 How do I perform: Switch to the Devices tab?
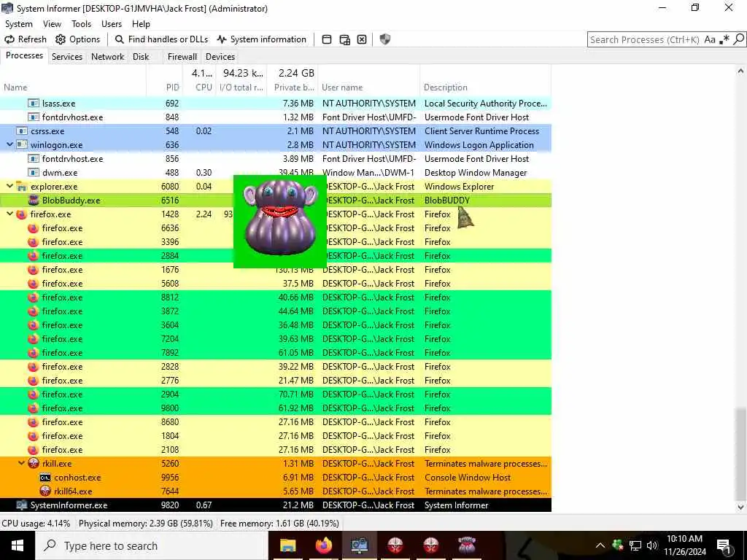(x=220, y=57)
